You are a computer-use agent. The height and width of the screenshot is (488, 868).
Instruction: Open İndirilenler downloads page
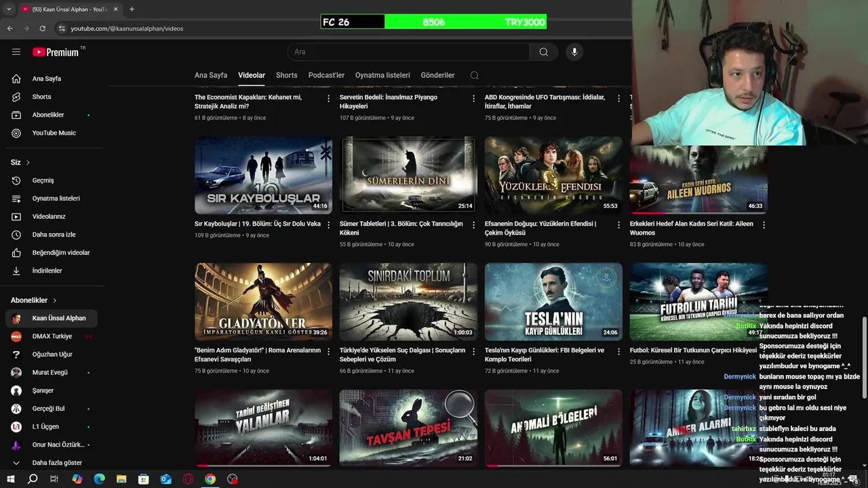point(52,270)
